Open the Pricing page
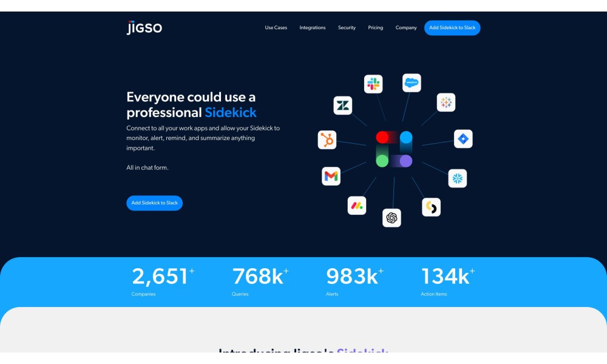The image size is (607, 364). tap(376, 27)
